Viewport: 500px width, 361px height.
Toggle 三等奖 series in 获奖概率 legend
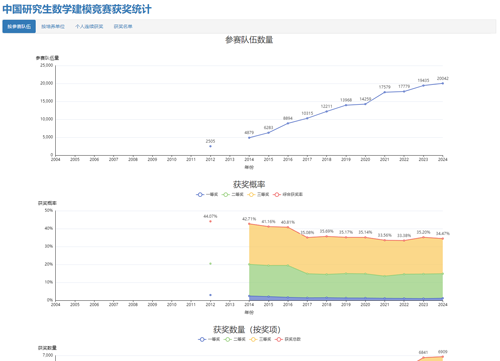tap(258, 194)
